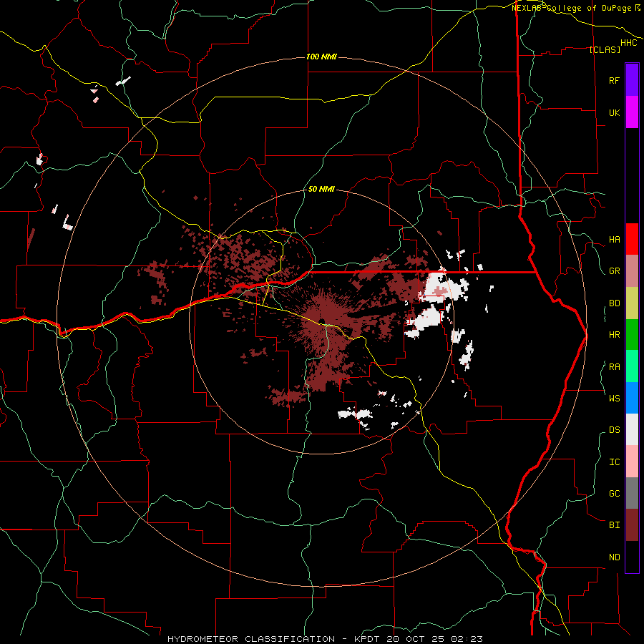Click the GC legend label
This screenshot has height=644, width=644.
tap(614, 494)
